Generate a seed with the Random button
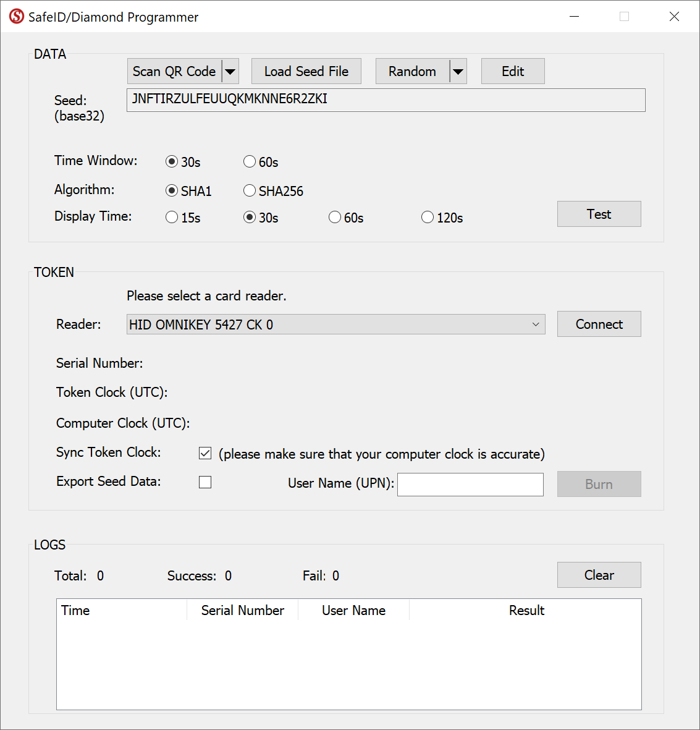Screen dimensions: 700x730 pyautogui.click(x=412, y=72)
